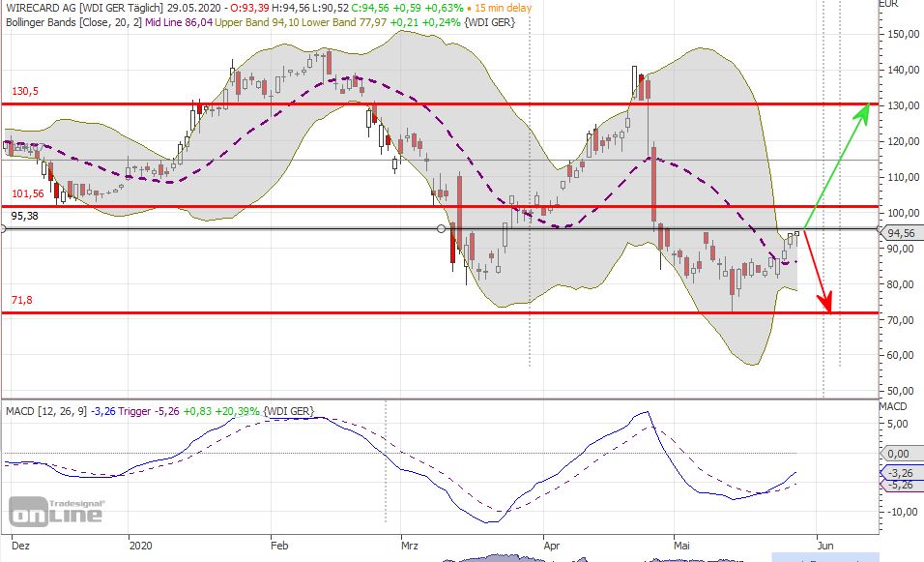
Task: Select the 71,8 support level label
Action: pyautogui.click(x=22, y=300)
